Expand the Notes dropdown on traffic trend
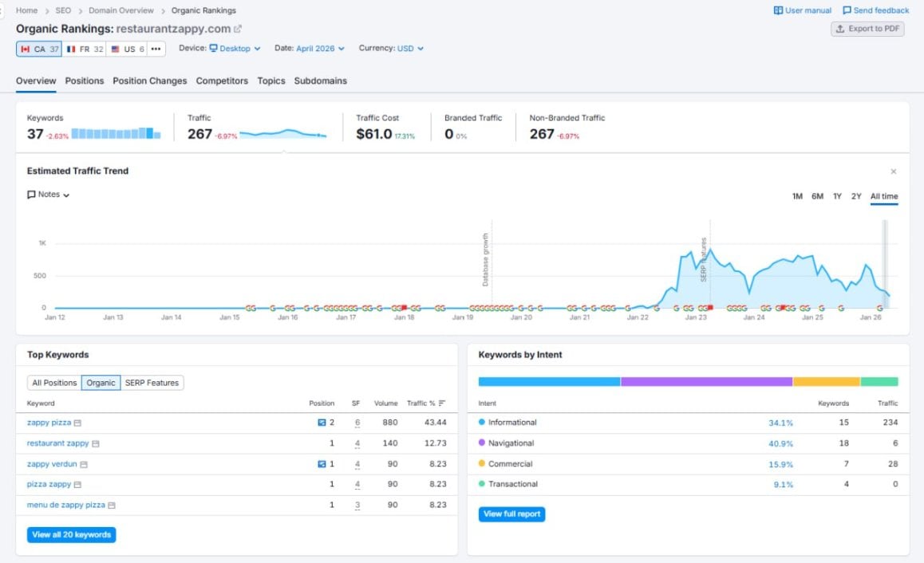Screen dimensions: 924x563 (x=49, y=195)
